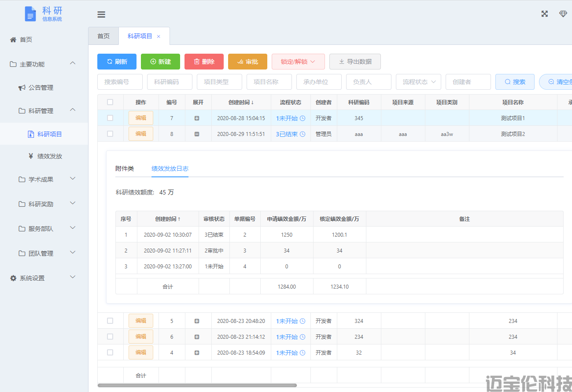Open 公告管理 in the sidebar

click(44, 88)
